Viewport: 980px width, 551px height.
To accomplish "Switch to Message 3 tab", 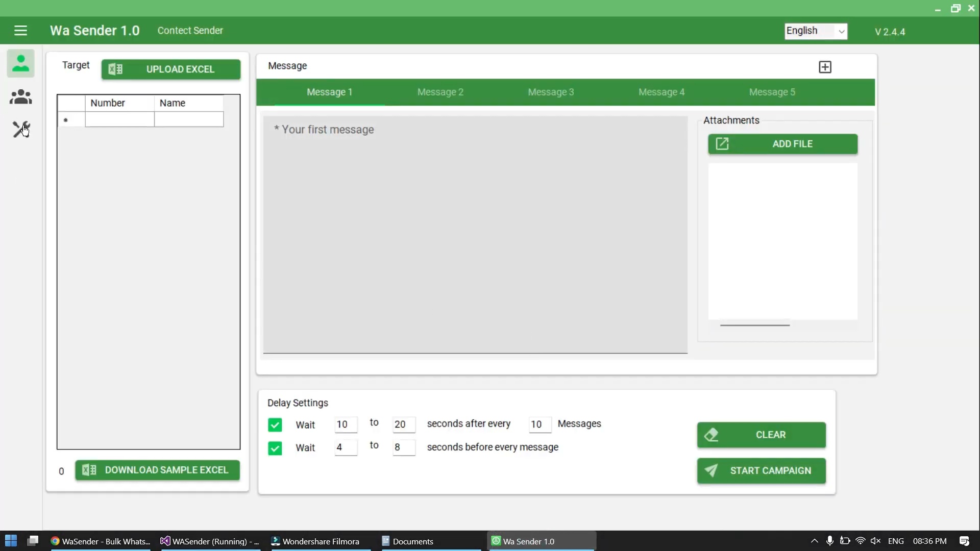I will click(551, 92).
